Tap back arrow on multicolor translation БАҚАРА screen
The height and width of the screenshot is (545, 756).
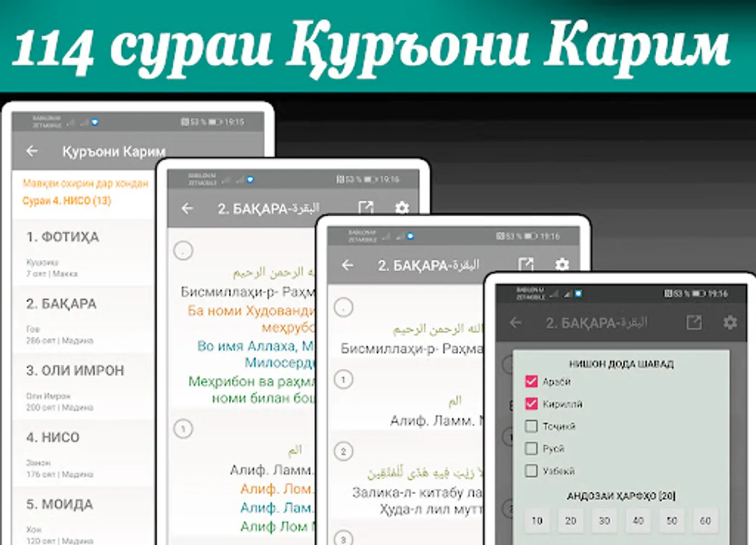click(187, 208)
